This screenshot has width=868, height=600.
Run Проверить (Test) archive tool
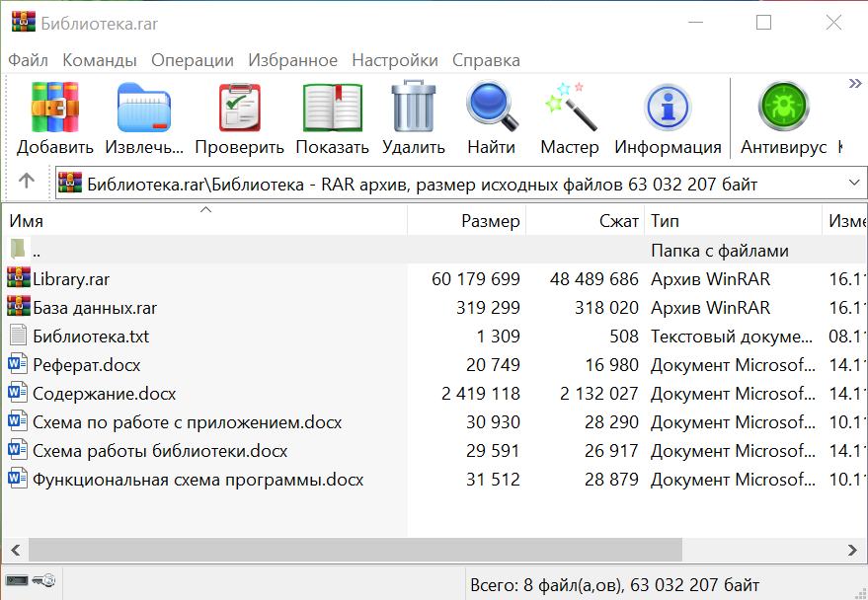coord(239,108)
